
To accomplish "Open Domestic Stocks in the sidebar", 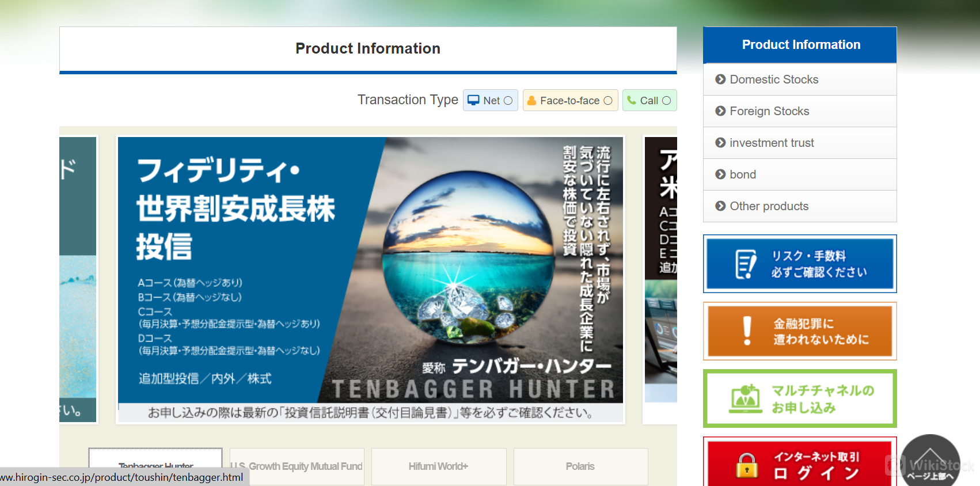I will [800, 79].
